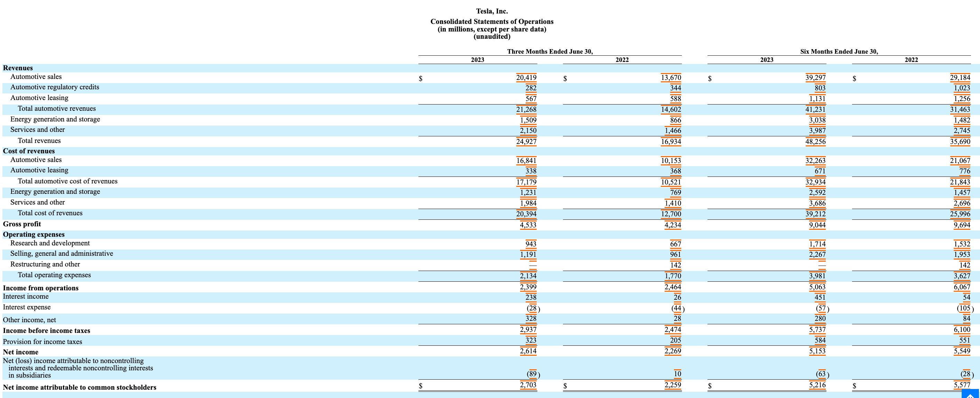Select provision for income taxes value 205
This screenshot has width=980, height=398.
676,341
